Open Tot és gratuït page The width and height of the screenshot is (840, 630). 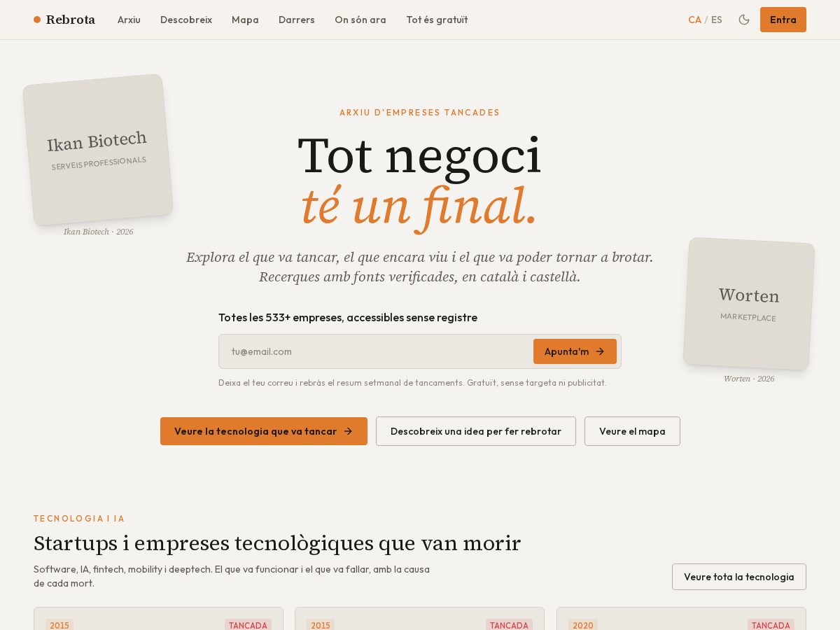437,20
